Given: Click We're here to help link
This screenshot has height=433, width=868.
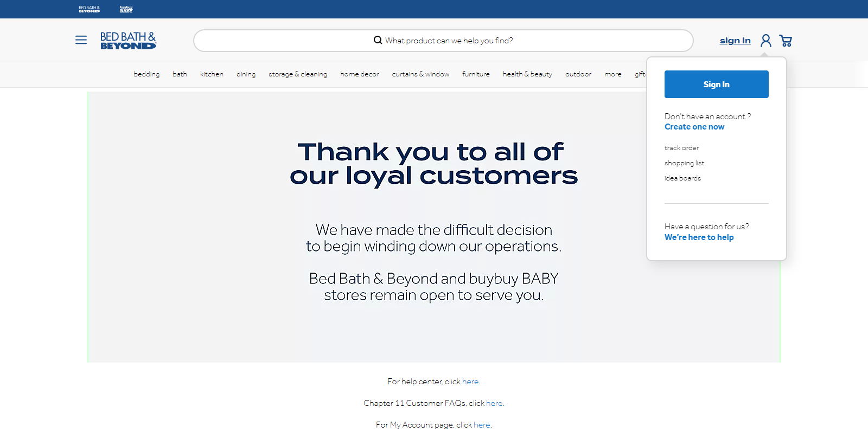Looking at the screenshot, I should click(x=699, y=237).
